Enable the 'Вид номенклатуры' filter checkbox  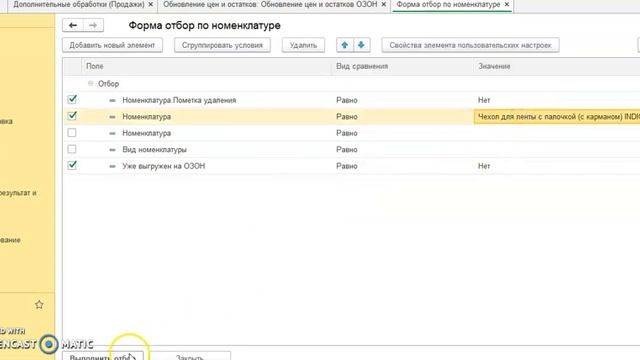pos(72,149)
